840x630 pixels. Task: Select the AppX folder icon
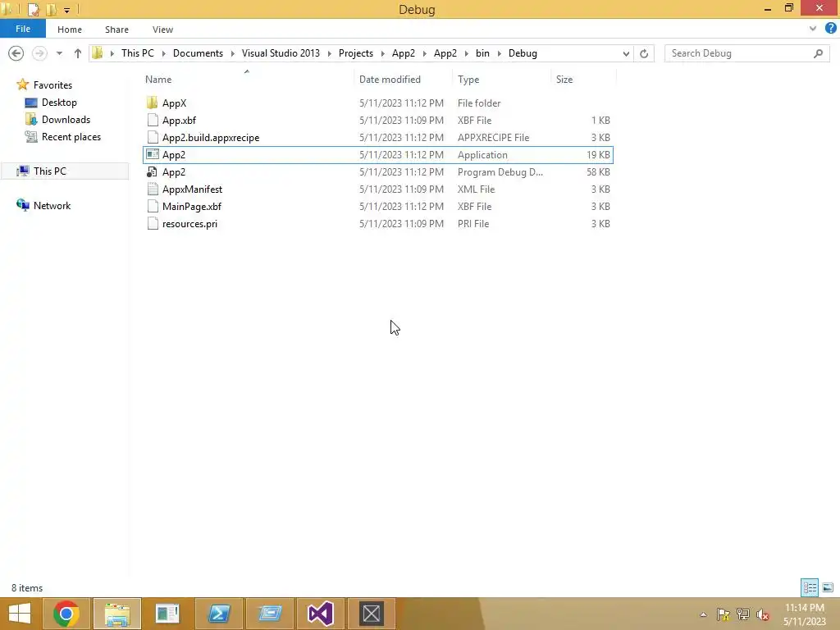click(152, 103)
